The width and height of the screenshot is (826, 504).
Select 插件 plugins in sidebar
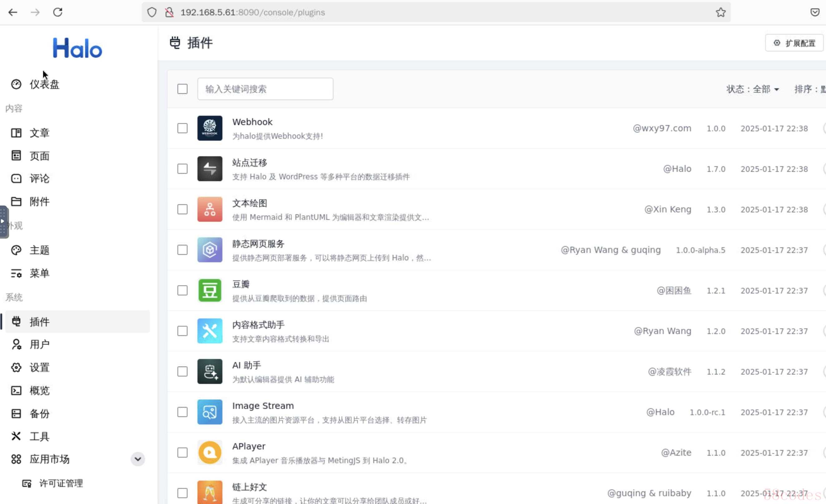(77, 321)
